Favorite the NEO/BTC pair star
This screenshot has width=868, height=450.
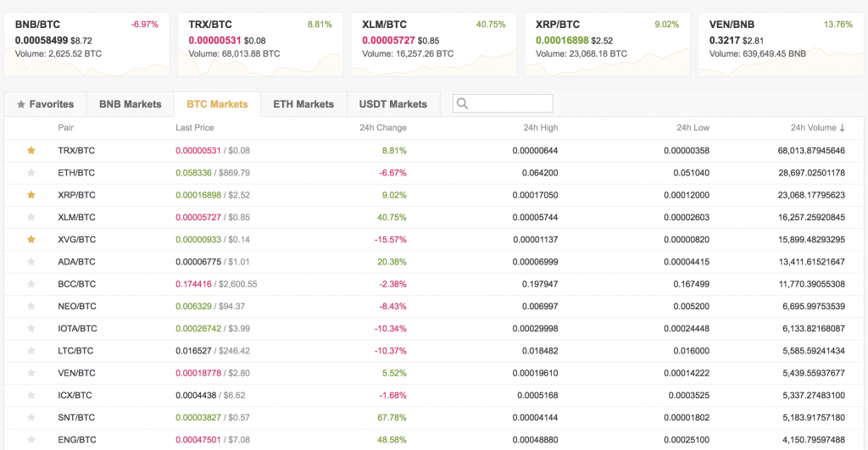tap(31, 306)
